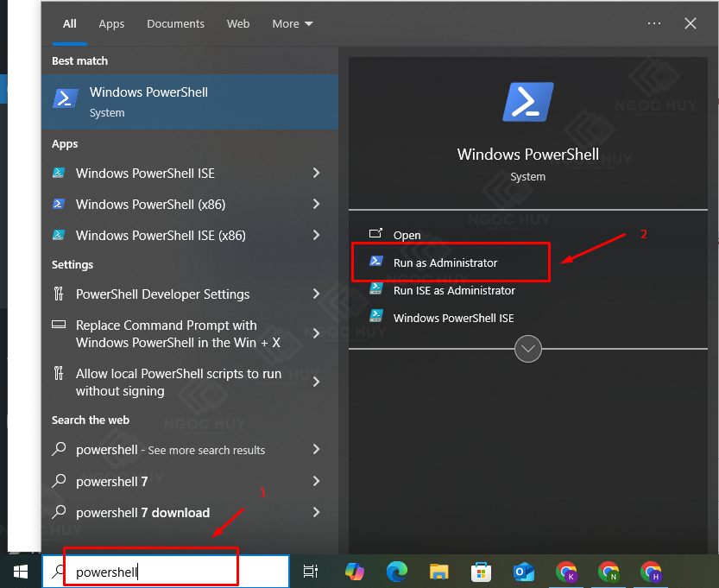This screenshot has width=719, height=588.
Task: Switch to the Web search tab
Action: pos(238,24)
